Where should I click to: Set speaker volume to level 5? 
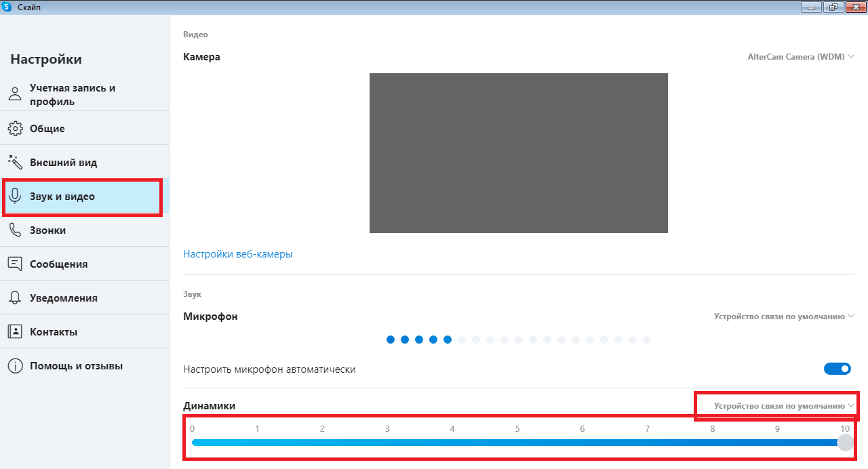click(x=517, y=443)
